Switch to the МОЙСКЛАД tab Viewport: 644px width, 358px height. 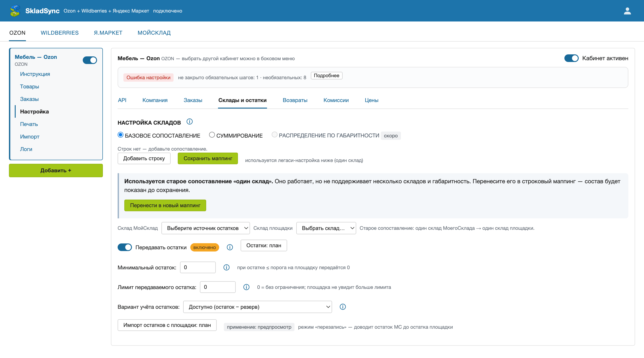pos(154,33)
